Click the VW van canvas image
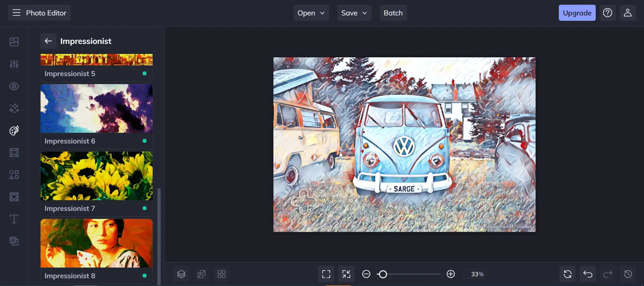Image resolution: width=644 pixels, height=286 pixels. click(x=404, y=145)
